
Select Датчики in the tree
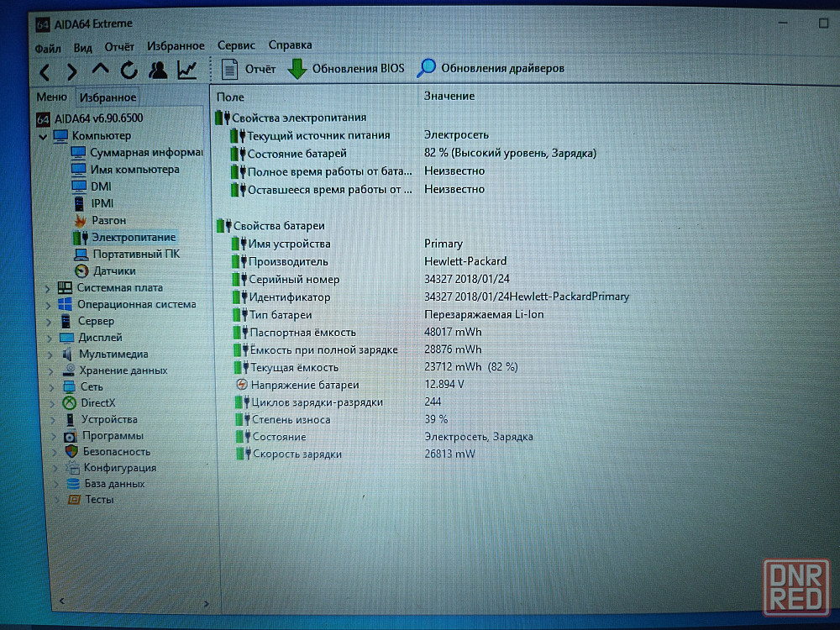114,271
